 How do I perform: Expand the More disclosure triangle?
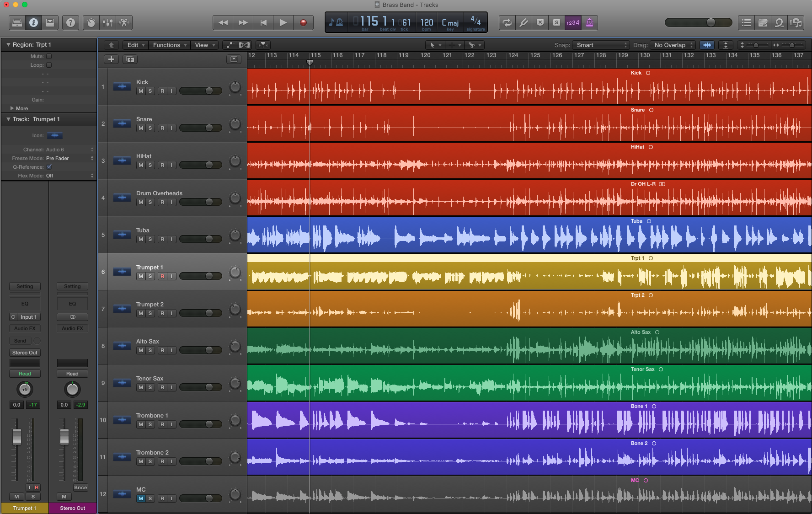(12, 108)
